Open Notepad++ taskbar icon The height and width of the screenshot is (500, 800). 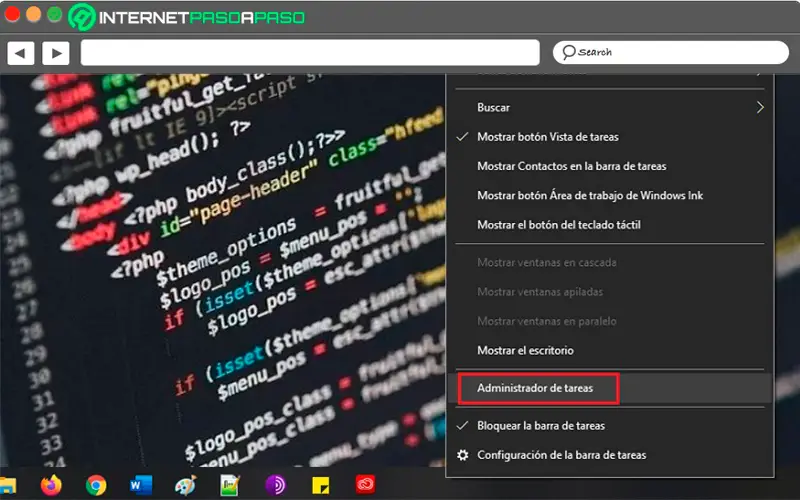click(230, 485)
